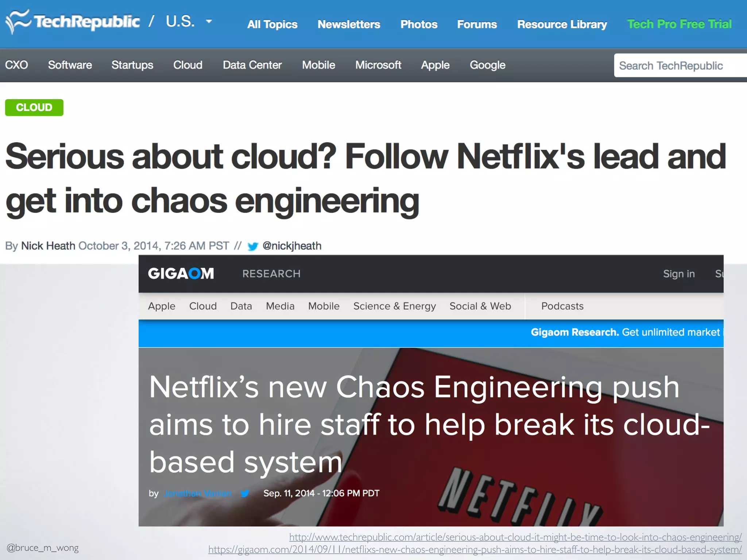Open the techrepublic.com article URL link
The height and width of the screenshot is (560, 747).
[515, 537]
